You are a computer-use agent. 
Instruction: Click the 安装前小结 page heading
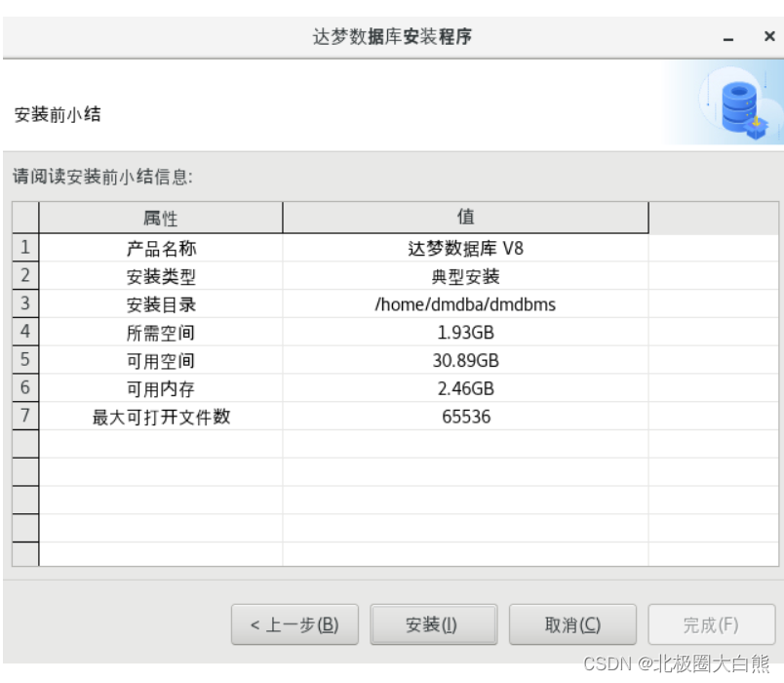(x=58, y=114)
